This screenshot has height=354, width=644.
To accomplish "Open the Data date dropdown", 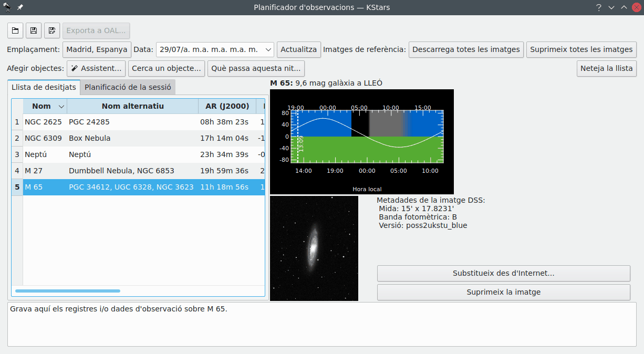I will tap(268, 49).
